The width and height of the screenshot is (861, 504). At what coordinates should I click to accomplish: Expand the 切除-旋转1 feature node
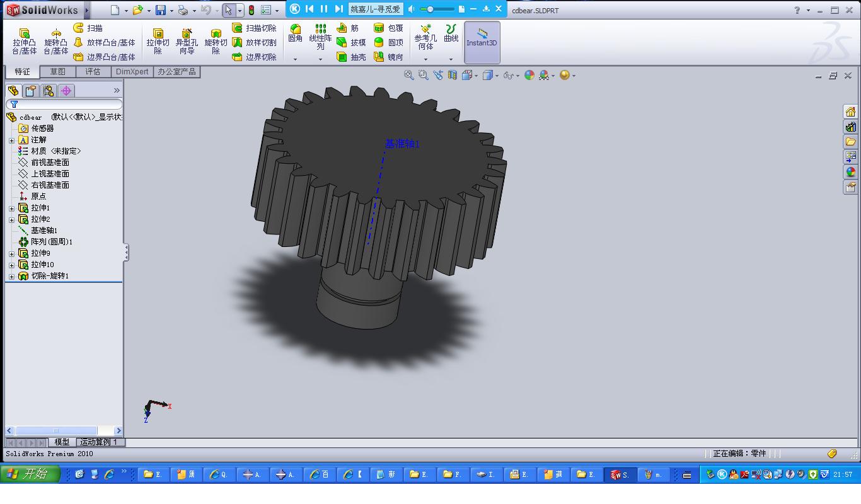(11, 276)
